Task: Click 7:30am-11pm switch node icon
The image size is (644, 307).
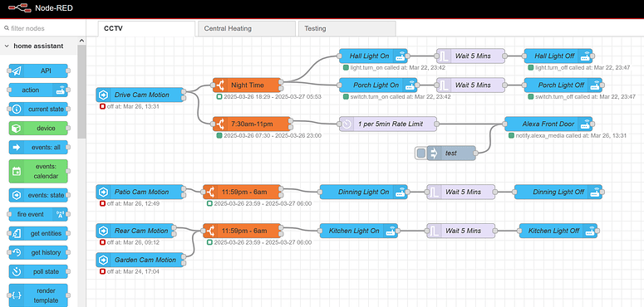Action: pyautogui.click(x=220, y=124)
